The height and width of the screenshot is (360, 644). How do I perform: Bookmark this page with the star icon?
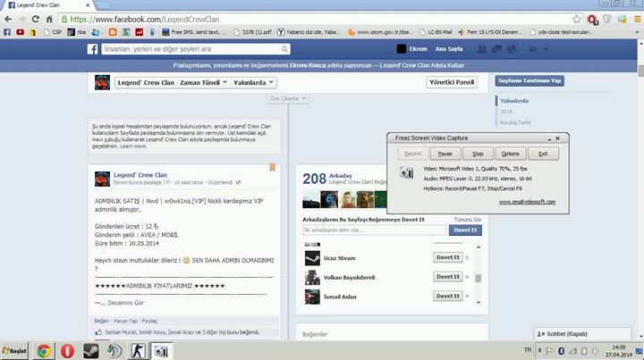pos(577,20)
